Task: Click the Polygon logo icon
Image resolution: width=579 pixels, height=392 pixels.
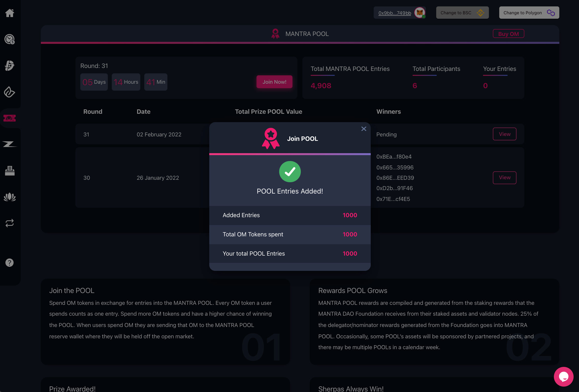Action: 551,13
